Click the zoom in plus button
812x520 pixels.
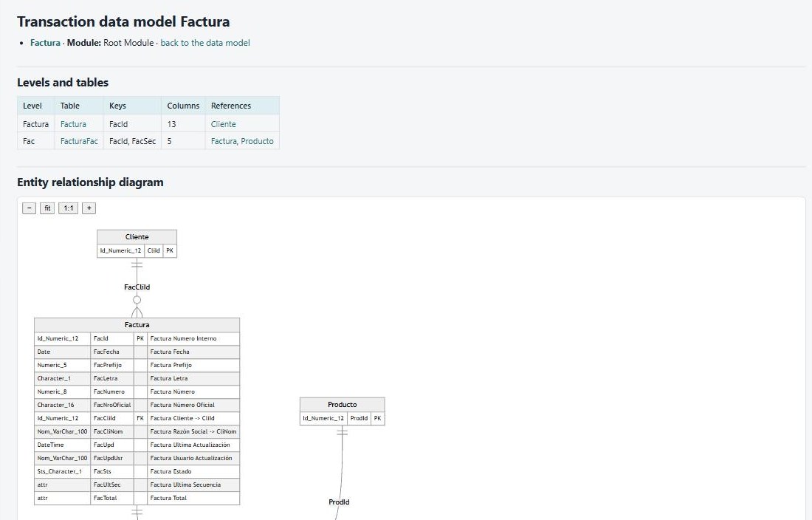point(89,208)
